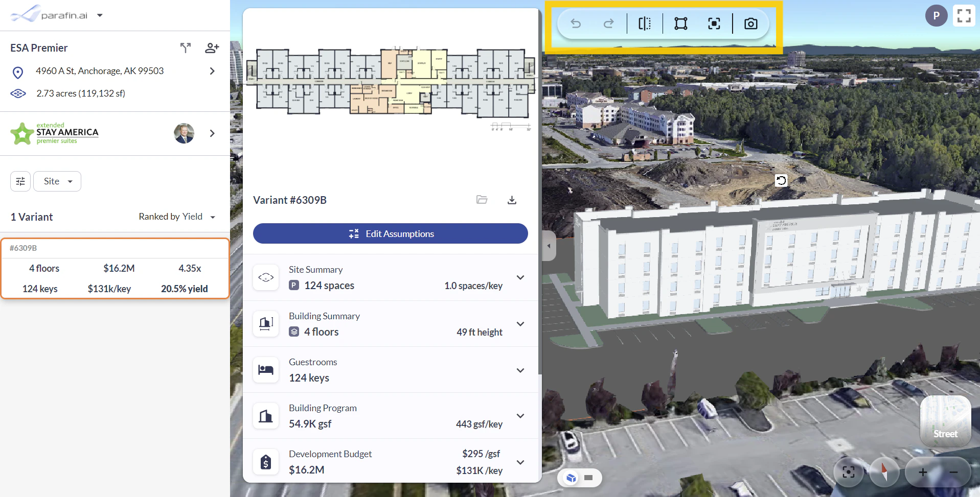This screenshot has width=980, height=497.
Task: Click the Undo icon in the map toolbar
Action: (576, 23)
